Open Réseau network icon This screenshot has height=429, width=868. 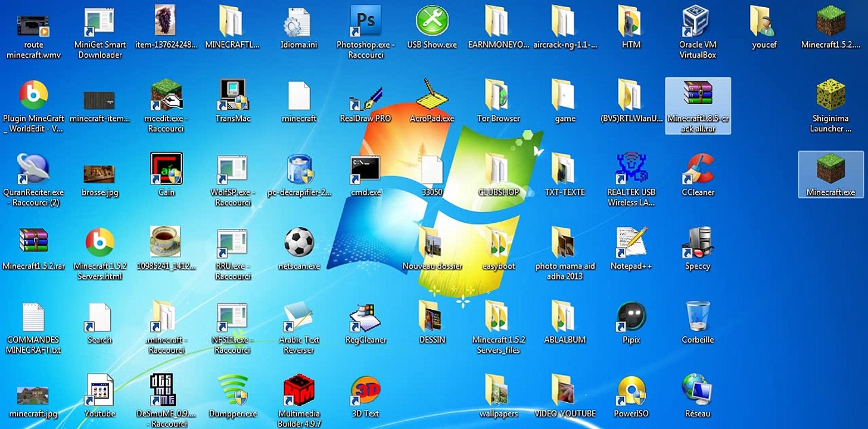tap(698, 390)
